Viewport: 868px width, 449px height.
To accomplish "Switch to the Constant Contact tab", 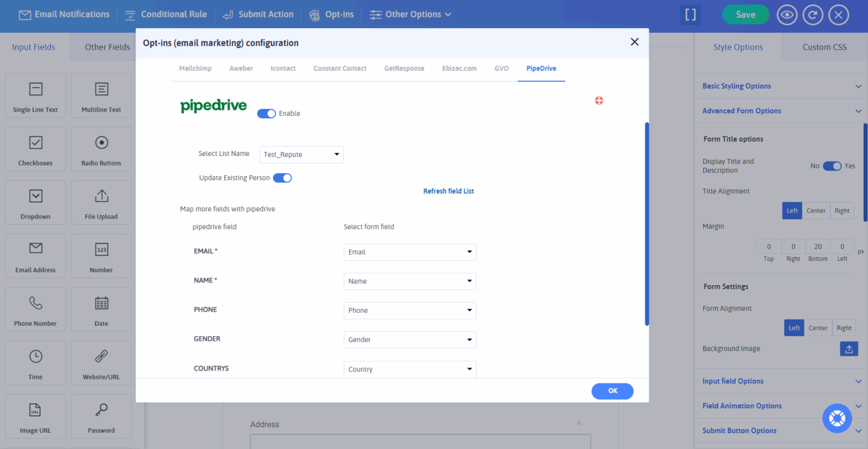I will (x=340, y=68).
